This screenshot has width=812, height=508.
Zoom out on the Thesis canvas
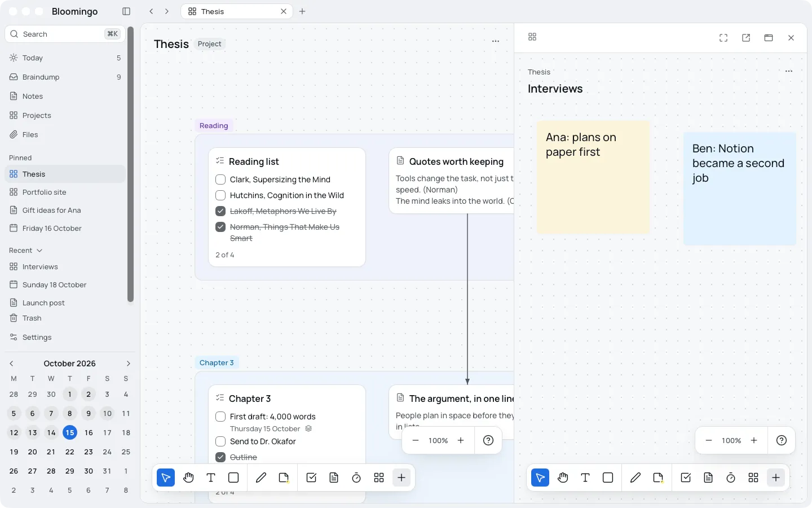(x=416, y=440)
